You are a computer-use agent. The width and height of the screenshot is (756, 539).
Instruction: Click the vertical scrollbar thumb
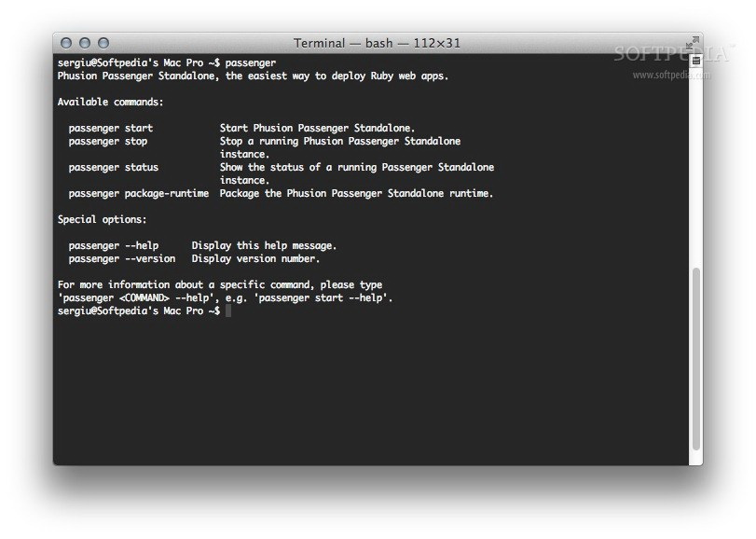click(695, 359)
